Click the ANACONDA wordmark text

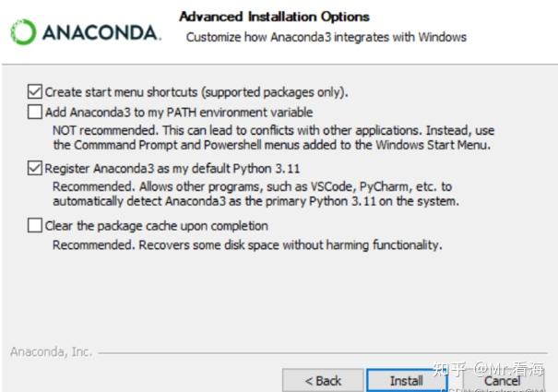tap(100, 32)
